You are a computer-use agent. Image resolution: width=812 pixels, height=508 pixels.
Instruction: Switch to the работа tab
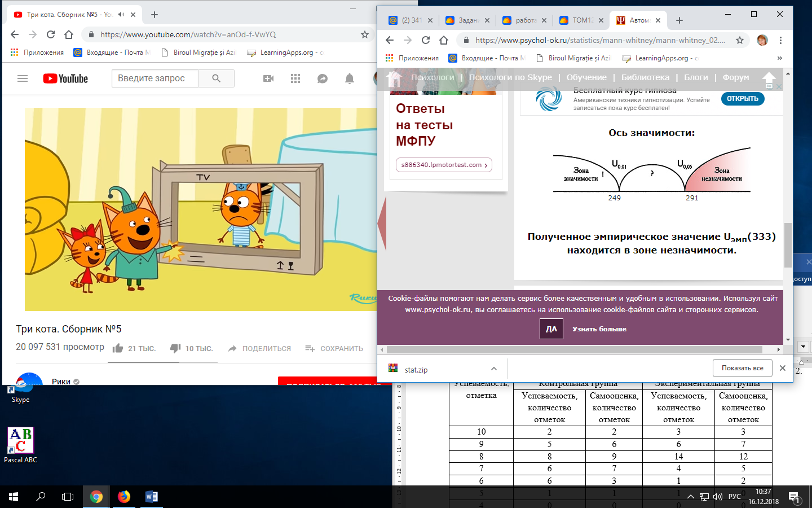point(524,20)
